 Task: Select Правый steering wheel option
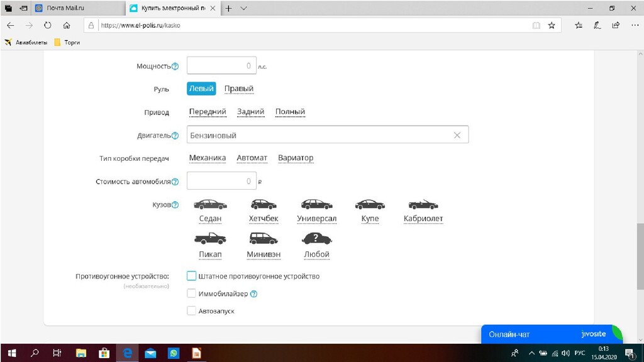pos(238,89)
